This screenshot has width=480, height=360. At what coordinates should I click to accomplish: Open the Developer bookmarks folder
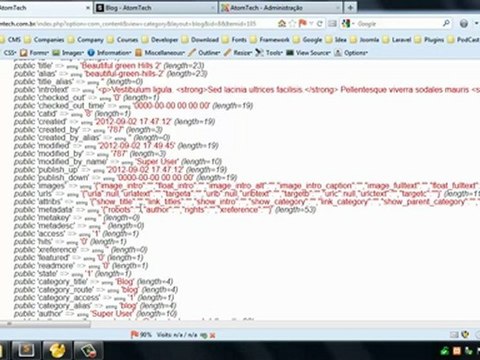(160, 40)
